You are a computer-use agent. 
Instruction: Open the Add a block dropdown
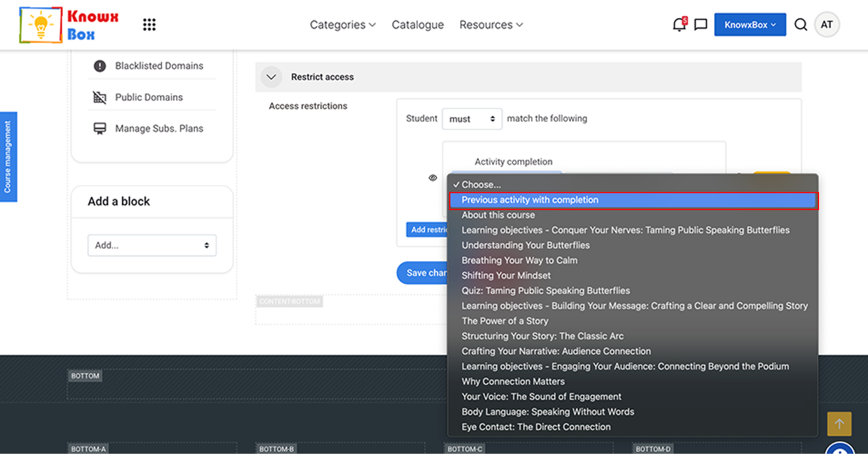pyautogui.click(x=152, y=246)
